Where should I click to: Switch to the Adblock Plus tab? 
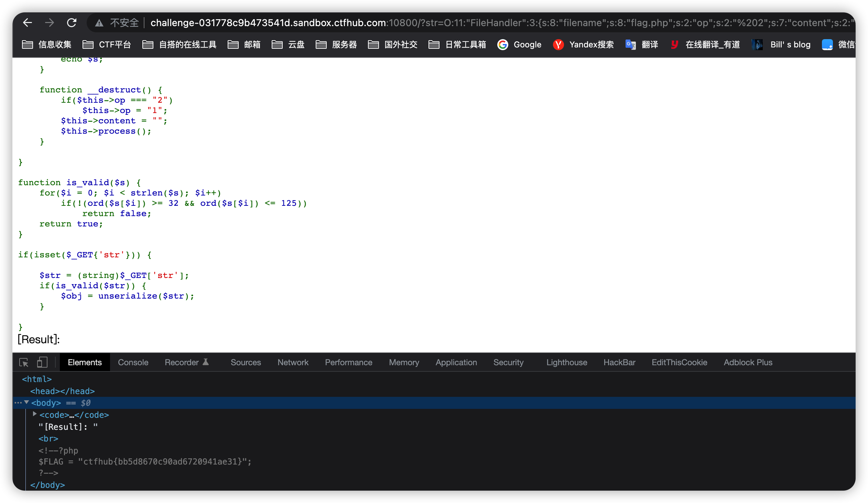(748, 362)
